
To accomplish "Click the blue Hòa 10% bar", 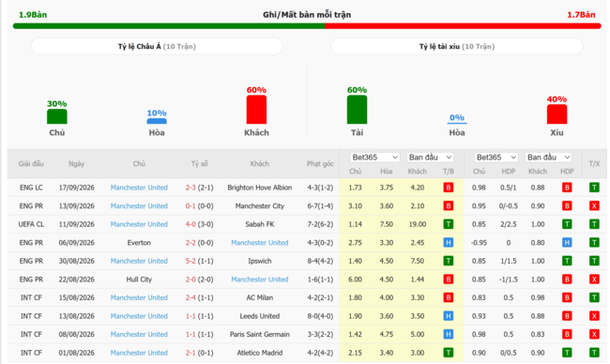I will (157, 121).
